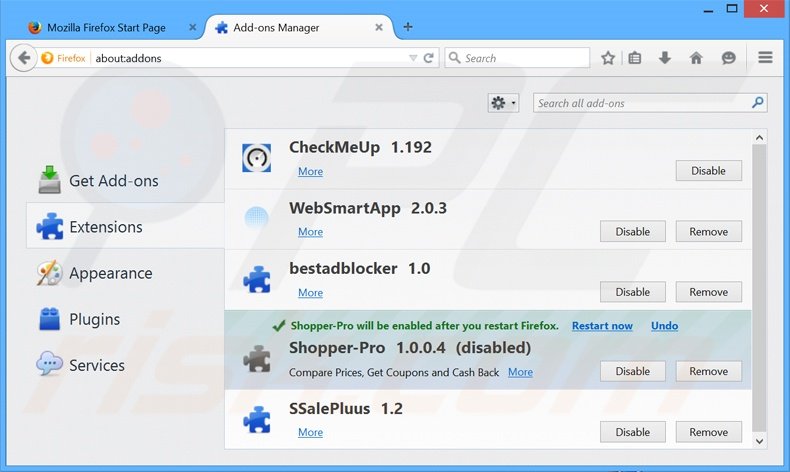Viewport: 790px width, 472px height.
Task: Click the SSalePluus puzzle icon
Action: [257, 420]
